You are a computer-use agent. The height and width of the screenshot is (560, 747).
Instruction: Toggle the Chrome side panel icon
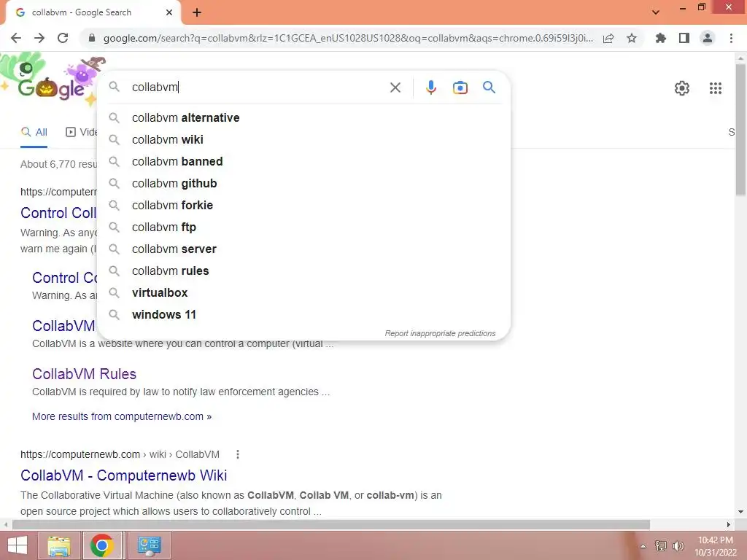(684, 38)
